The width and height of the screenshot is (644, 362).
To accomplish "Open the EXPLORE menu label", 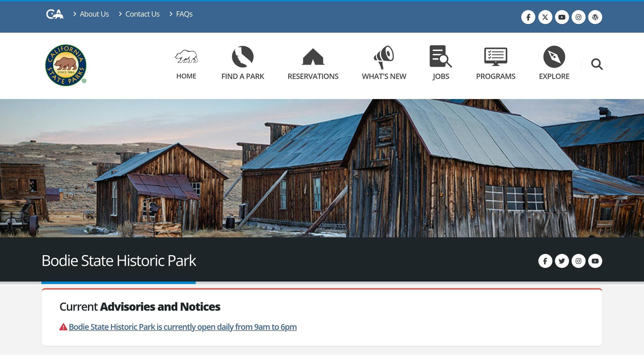I will 554,76.
